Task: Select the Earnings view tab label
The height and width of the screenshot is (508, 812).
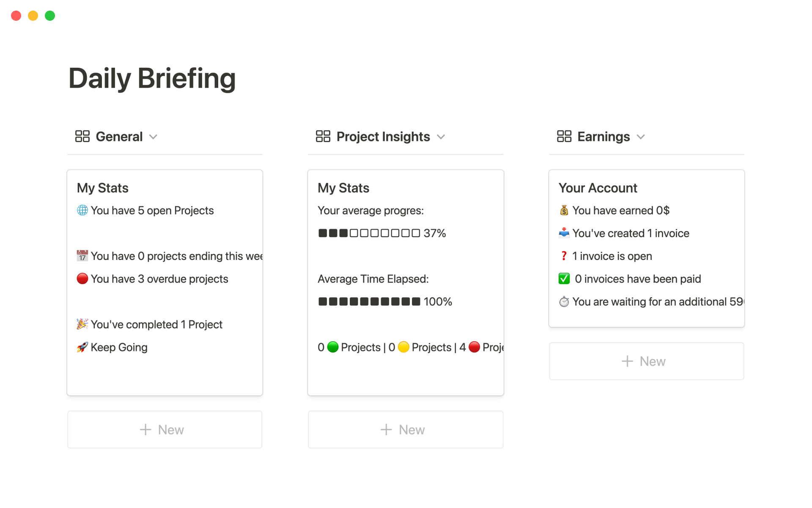Action: point(604,137)
